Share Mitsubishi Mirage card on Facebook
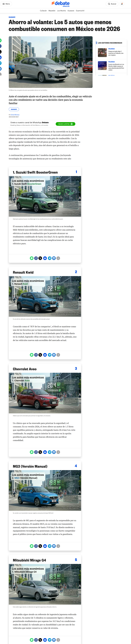Screen dimensions: 131x644 [36, 640]
